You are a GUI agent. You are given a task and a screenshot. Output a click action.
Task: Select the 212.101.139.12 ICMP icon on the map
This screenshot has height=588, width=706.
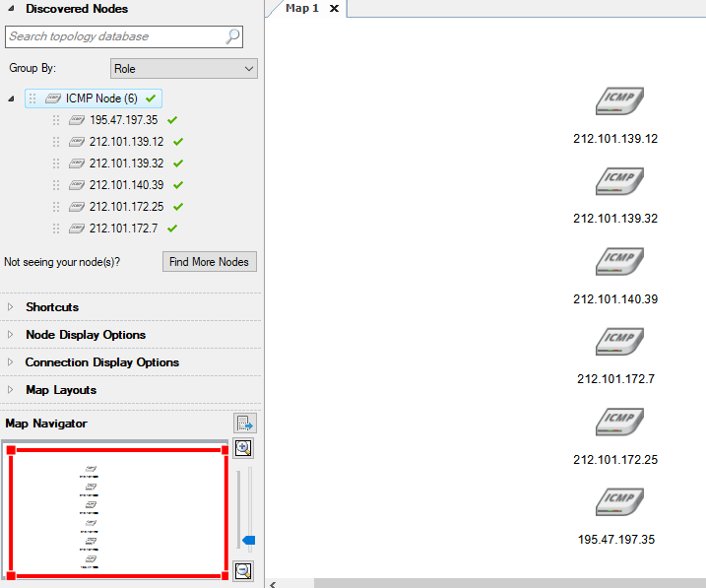[x=619, y=101]
